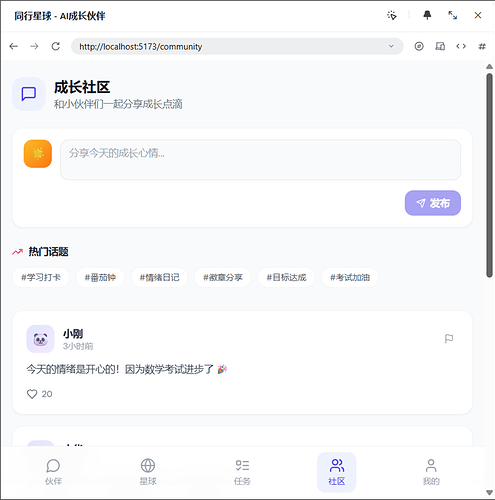Click the vertical scrollbar thumb
This screenshot has height=500, width=495.
(x=489, y=175)
